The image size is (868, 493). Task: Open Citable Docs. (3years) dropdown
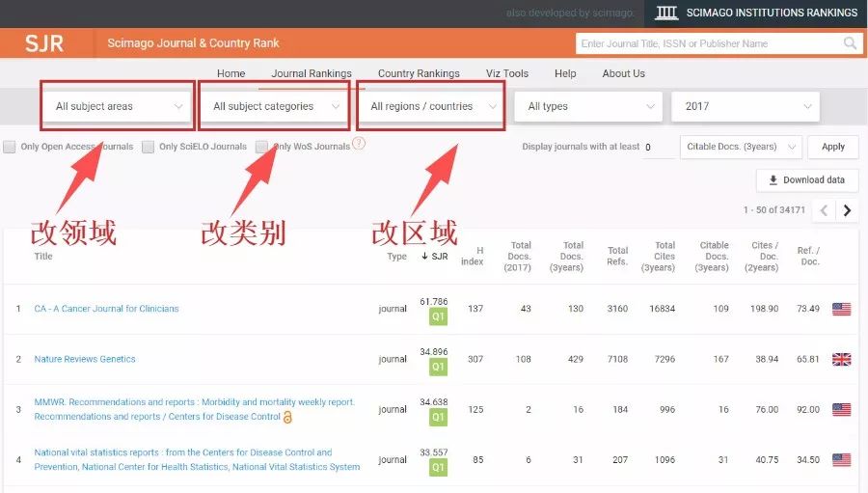pos(741,147)
